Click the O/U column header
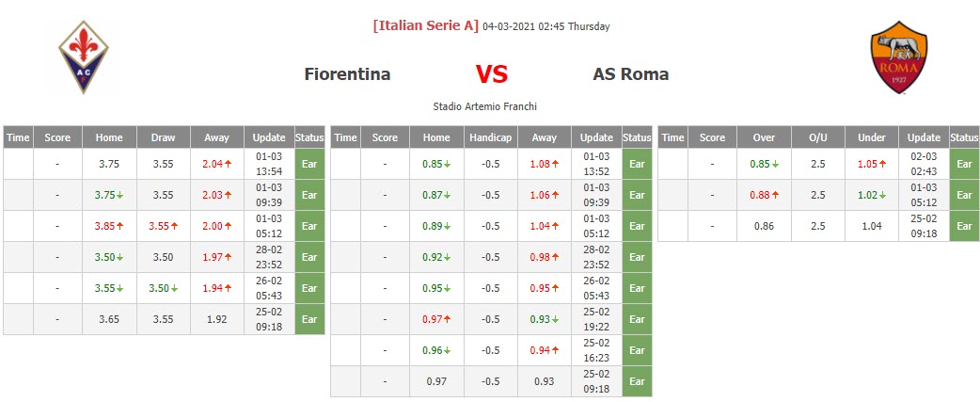 pos(817,137)
